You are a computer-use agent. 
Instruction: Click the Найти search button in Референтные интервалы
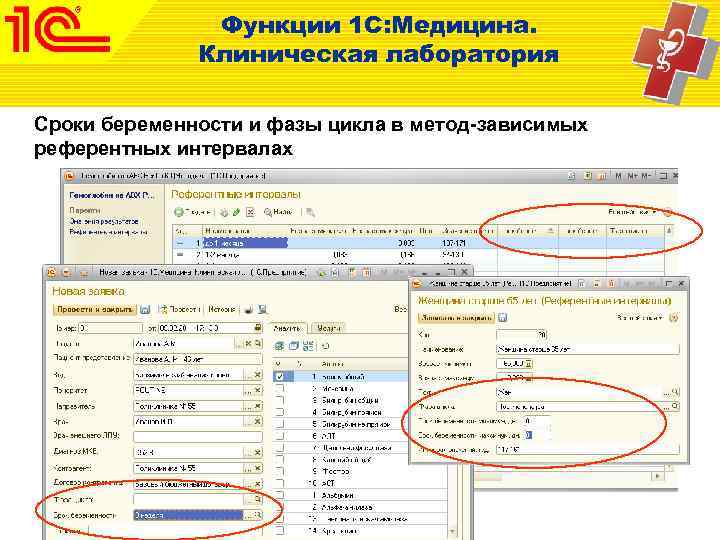coord(278,212)
